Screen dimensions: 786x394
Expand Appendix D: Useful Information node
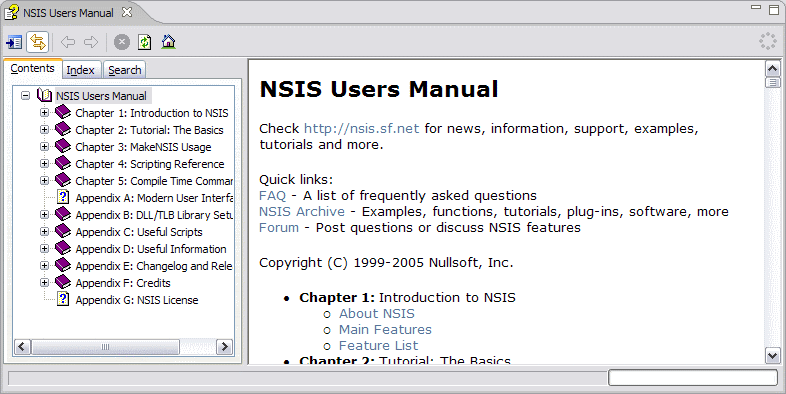point(45,249)
